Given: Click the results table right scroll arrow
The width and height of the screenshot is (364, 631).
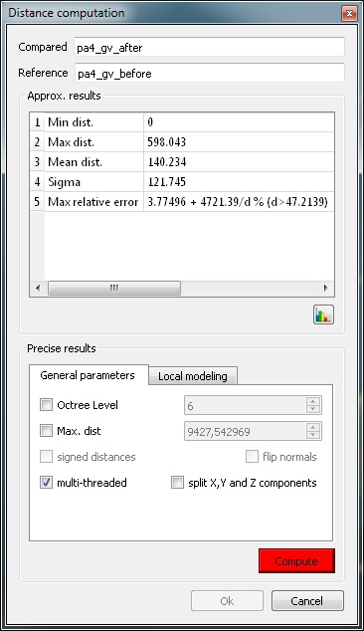Looking at the screenshot, I should 326,288.
